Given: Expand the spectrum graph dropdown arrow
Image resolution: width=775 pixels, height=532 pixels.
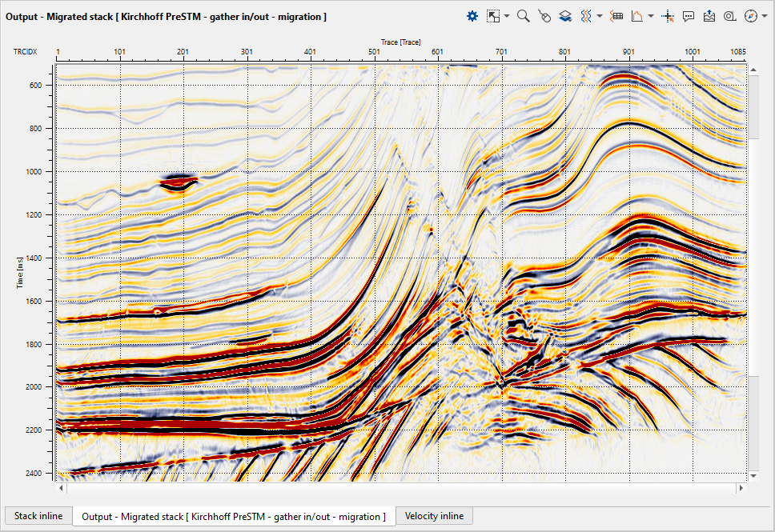Looking at the screenshot, I should (x=651, y=16).
